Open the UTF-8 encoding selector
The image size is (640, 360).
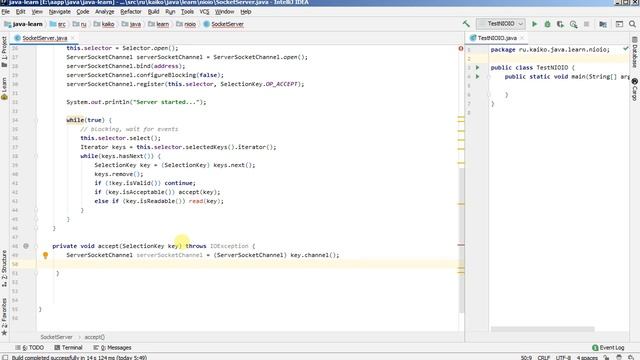563,357
